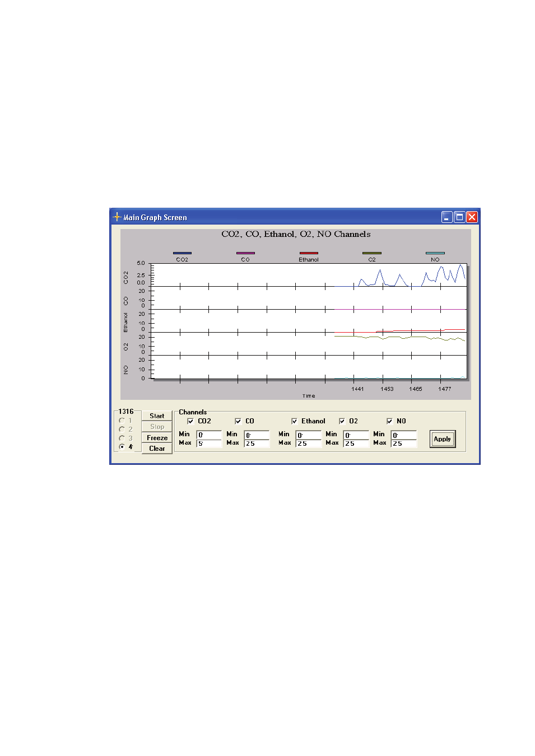The width and height of the screenshot is (535, 756).
Task: Select radio option 2
Action: point(122,430)
